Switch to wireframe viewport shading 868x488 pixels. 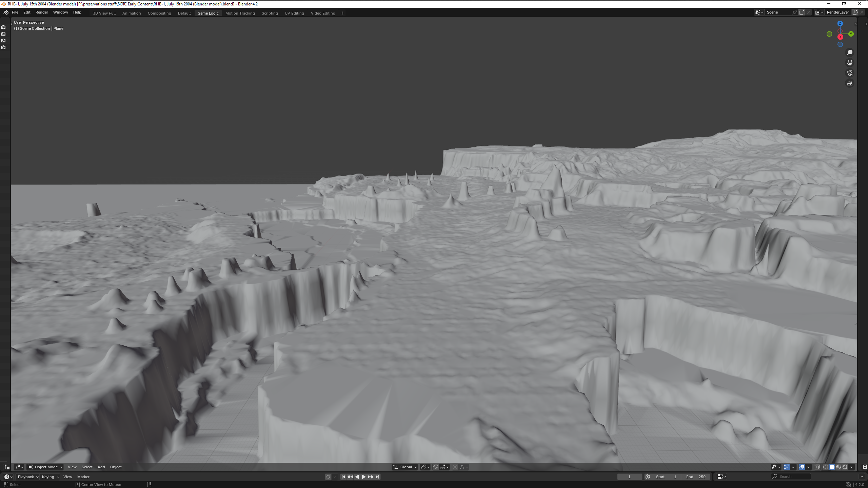826,467
